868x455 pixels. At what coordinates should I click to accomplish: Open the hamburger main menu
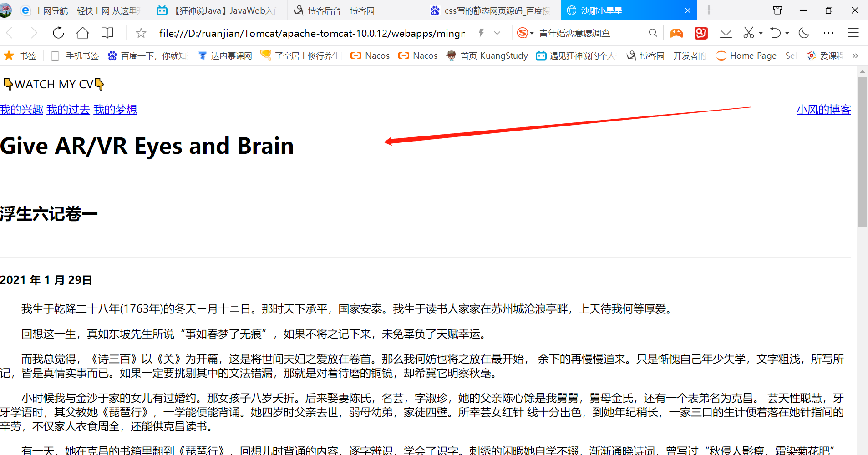(853, 33)
